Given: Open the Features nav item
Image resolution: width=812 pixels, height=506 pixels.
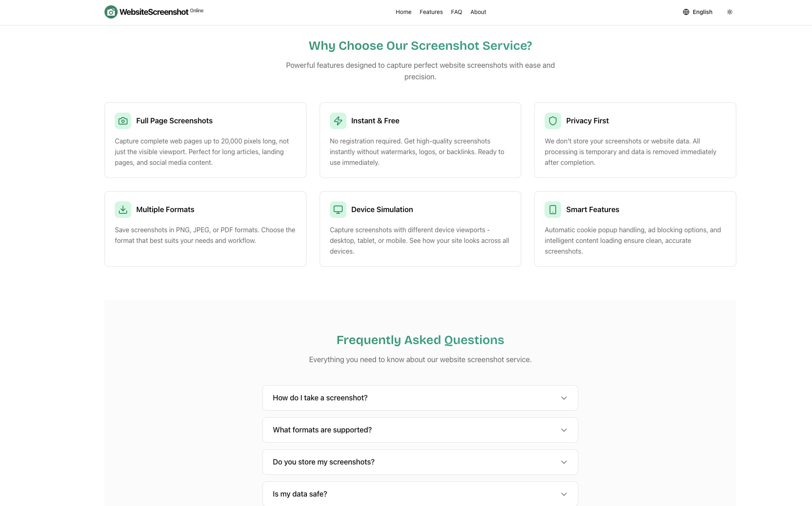Looking at the screenshot, I should [x=431, y=12].
